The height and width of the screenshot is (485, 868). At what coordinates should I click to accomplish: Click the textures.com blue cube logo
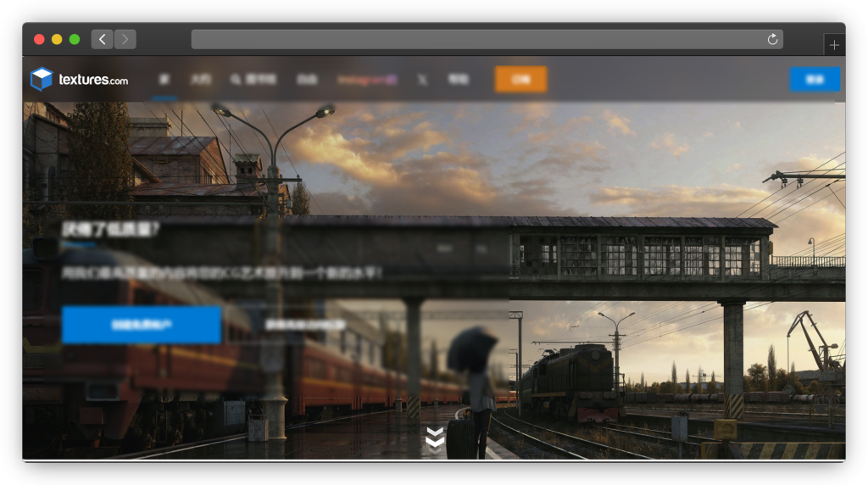pyautogui.click(x=41, y=79)
